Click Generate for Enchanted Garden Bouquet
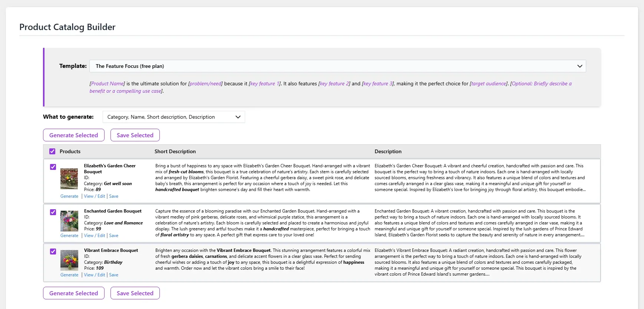 pyautogui.click(x=69, y=236)
